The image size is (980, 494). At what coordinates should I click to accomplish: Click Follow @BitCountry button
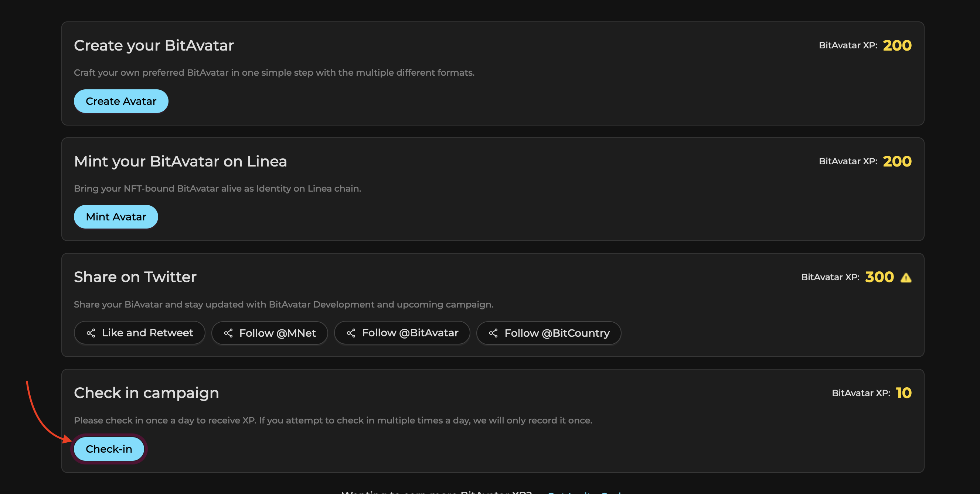[549, 333]
